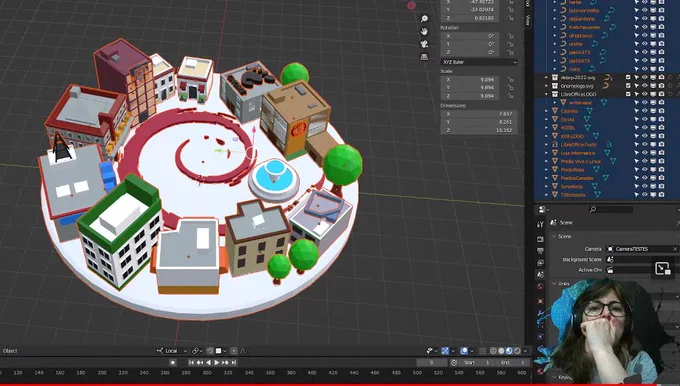
Task: Toggle the camera view icon
Action: click(424, 44)
